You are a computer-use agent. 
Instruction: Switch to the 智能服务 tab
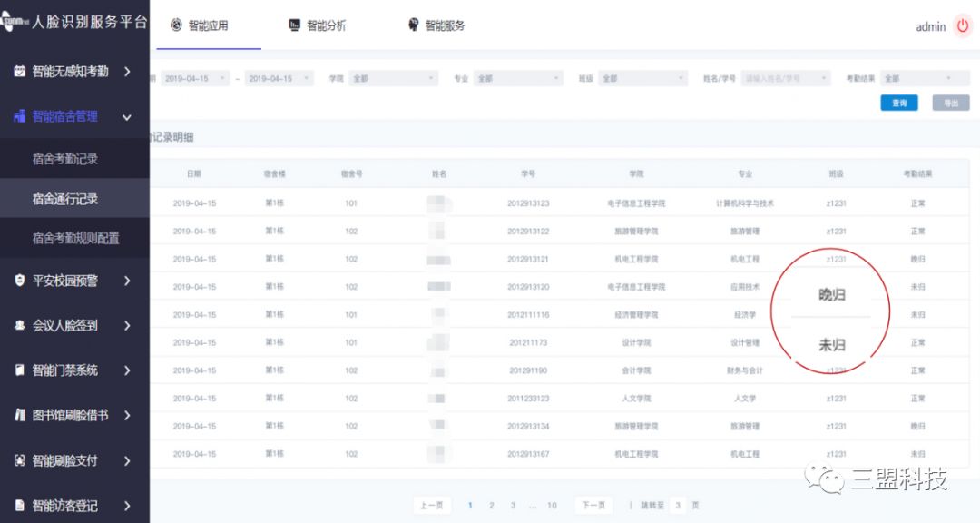[436, 25]
